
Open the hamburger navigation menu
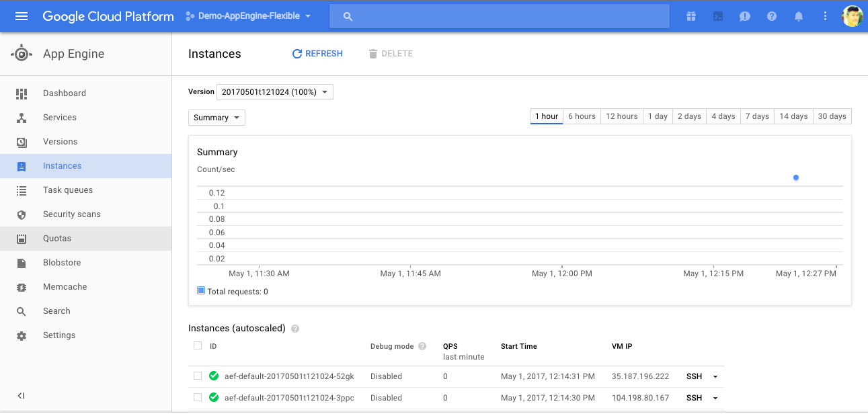(x=21, y=16)
